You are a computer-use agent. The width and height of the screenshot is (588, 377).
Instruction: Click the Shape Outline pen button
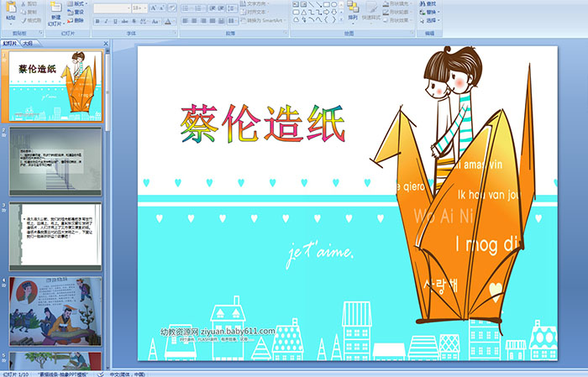pyautogui.click(x=396, y=12)
